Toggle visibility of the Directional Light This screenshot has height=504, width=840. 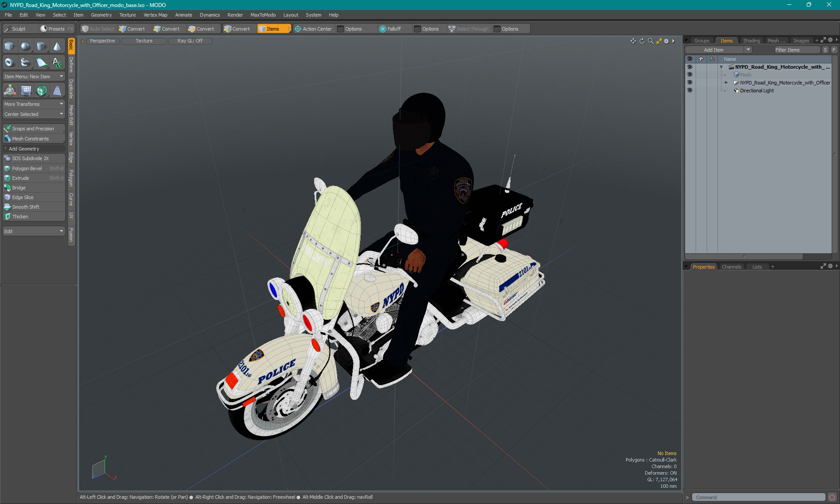click(x=689, y=91)
